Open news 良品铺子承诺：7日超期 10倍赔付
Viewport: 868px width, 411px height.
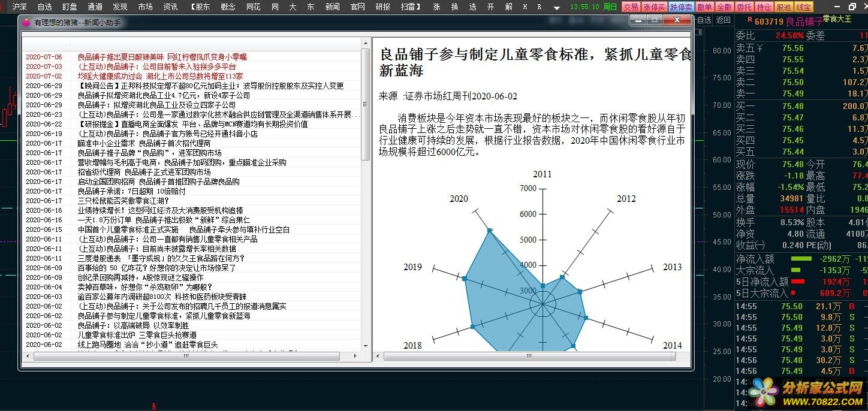[131, 191]
